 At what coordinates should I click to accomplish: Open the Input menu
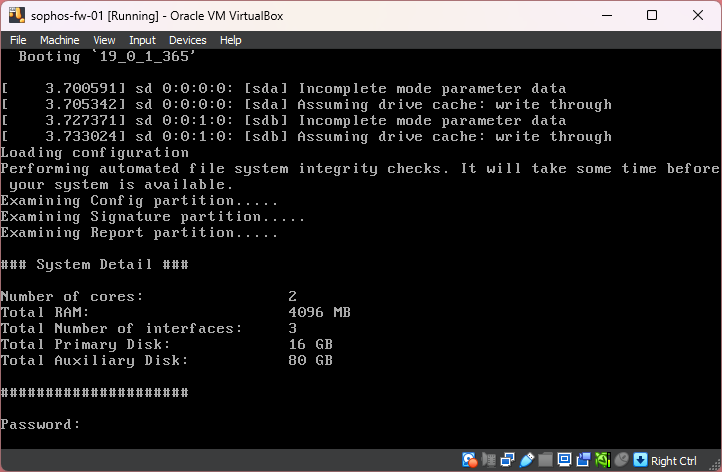click(142, 41)
